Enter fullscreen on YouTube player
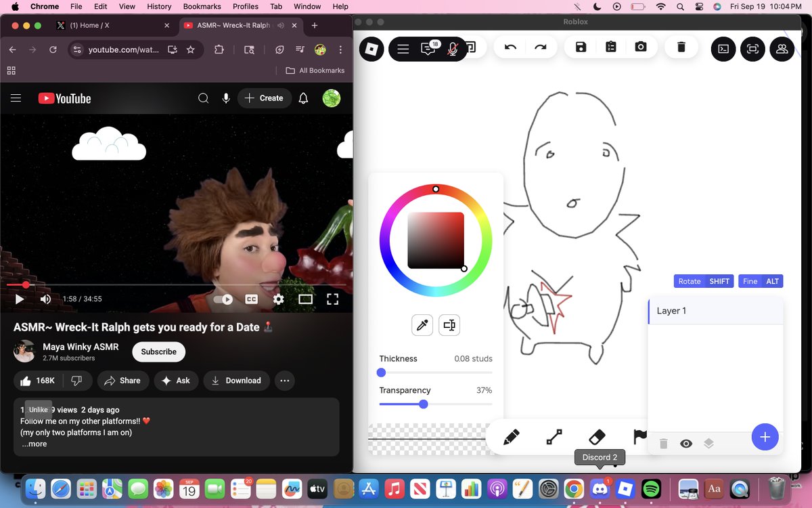This screenshot has height=508, width=812. (332, 299)
